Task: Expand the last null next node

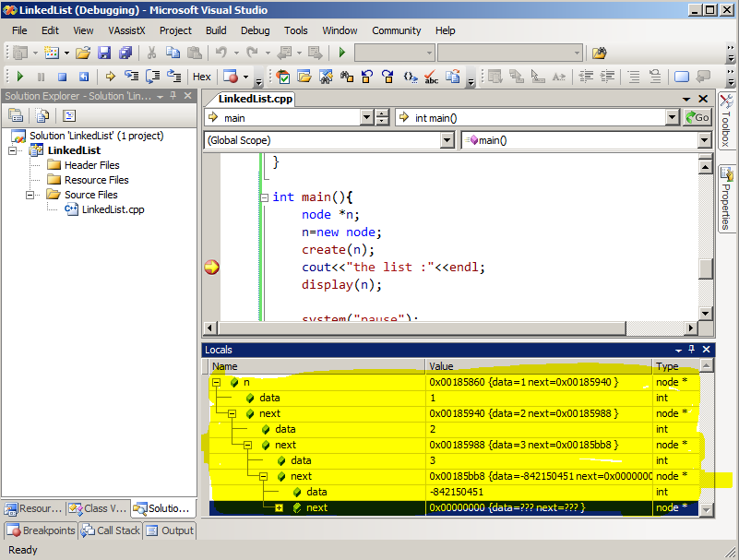Action: pyautogui.click(x=279, y=507)
